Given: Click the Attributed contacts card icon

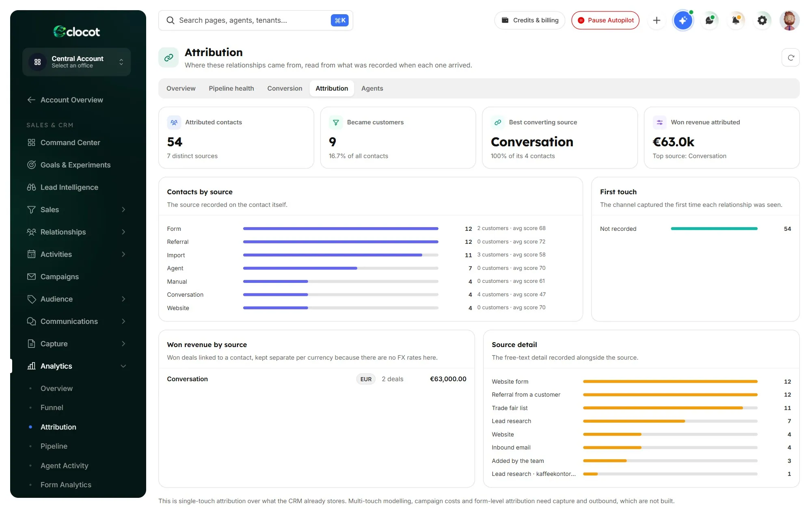Looking at the screenshot, I should (x=174, y=122).
